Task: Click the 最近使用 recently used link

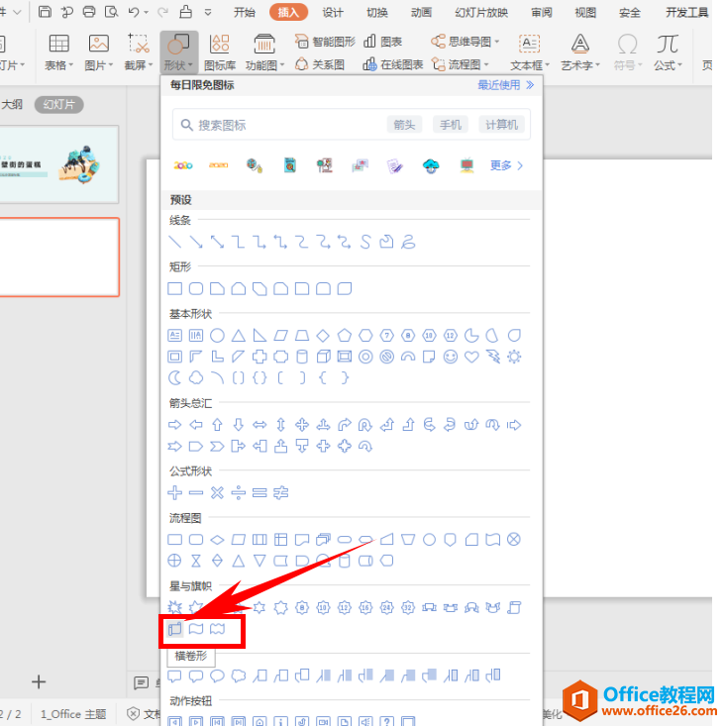Action: (506, 85)
